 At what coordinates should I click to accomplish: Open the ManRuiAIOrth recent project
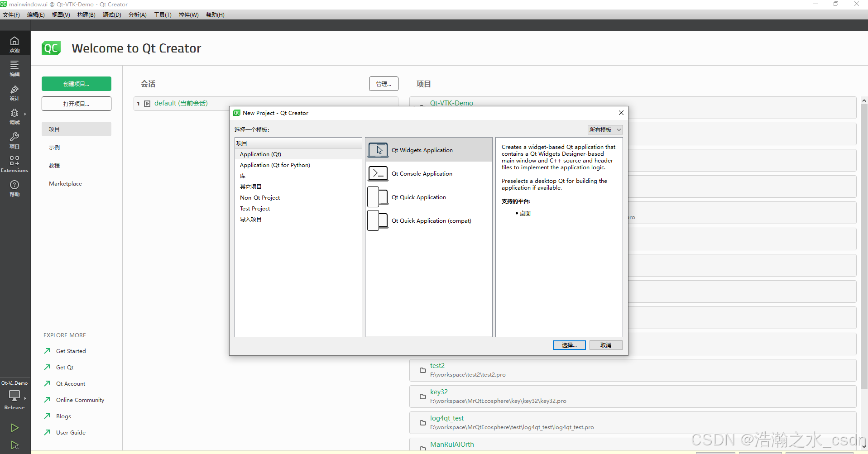click(452, 444)
